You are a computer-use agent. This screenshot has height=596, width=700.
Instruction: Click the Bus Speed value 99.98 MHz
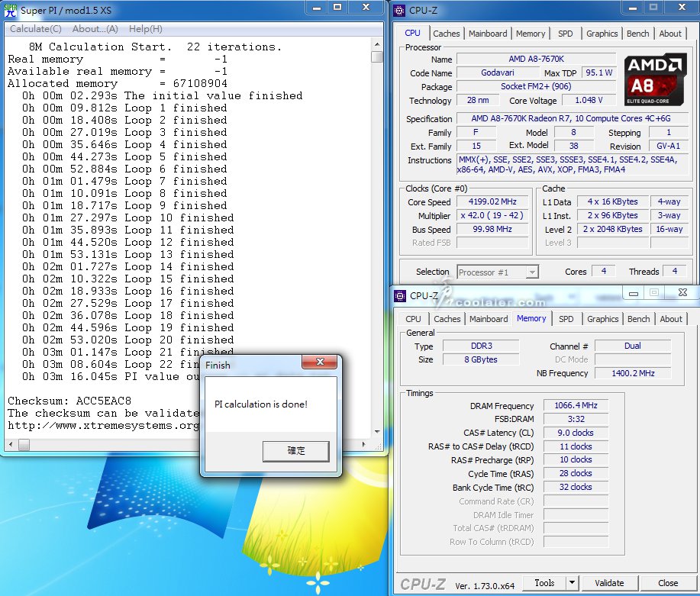492,230
